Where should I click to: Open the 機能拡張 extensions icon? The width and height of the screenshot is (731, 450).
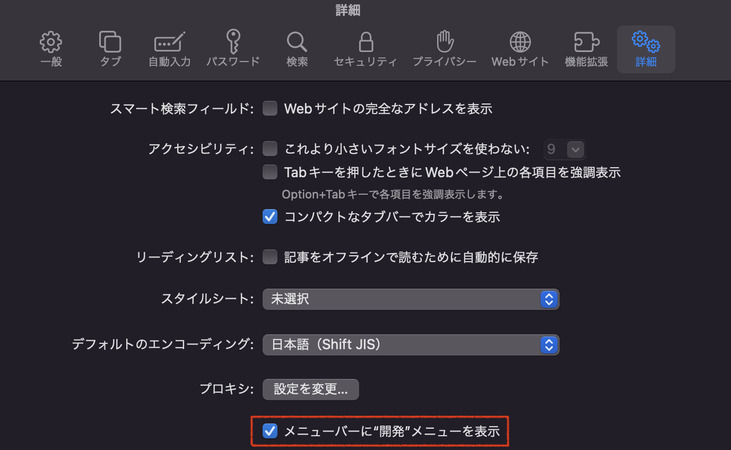pos(586,49)
